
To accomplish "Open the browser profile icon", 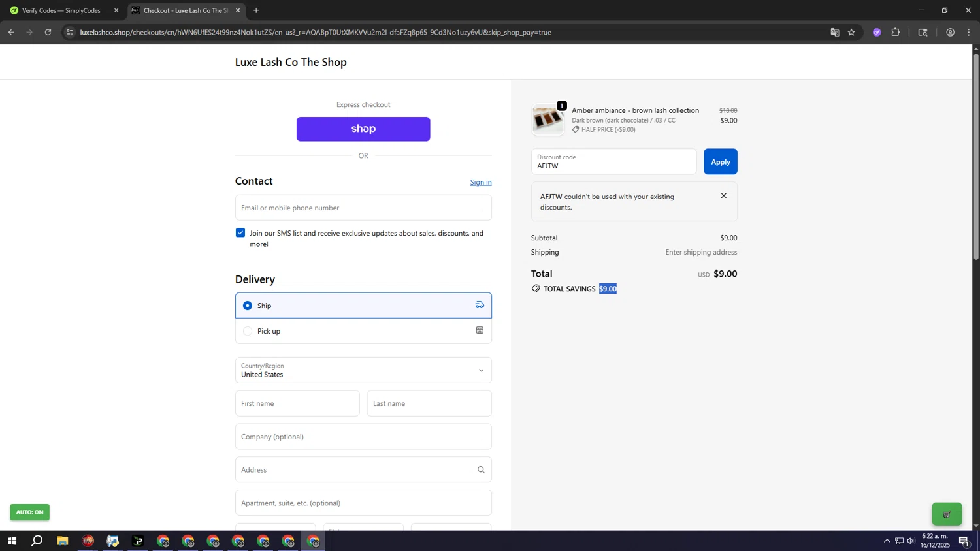I will point(951,32).
